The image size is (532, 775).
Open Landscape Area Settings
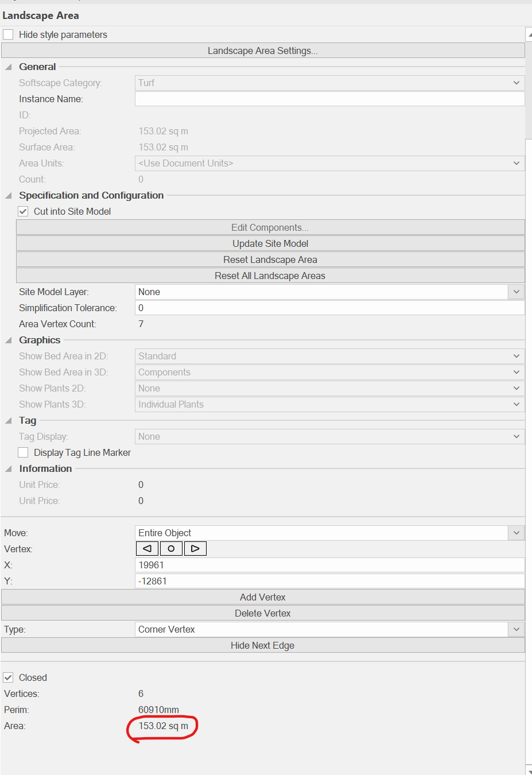[263, 51]
